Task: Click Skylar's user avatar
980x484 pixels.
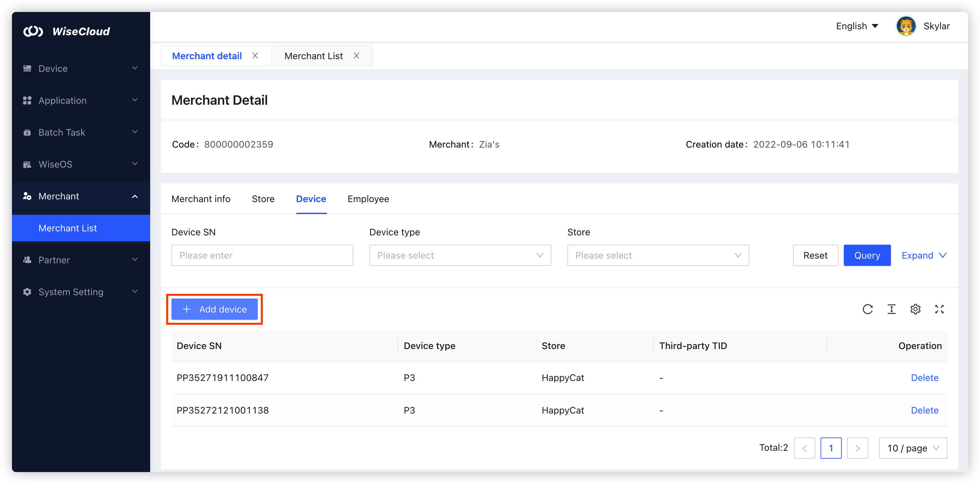Action: (906, 26)
